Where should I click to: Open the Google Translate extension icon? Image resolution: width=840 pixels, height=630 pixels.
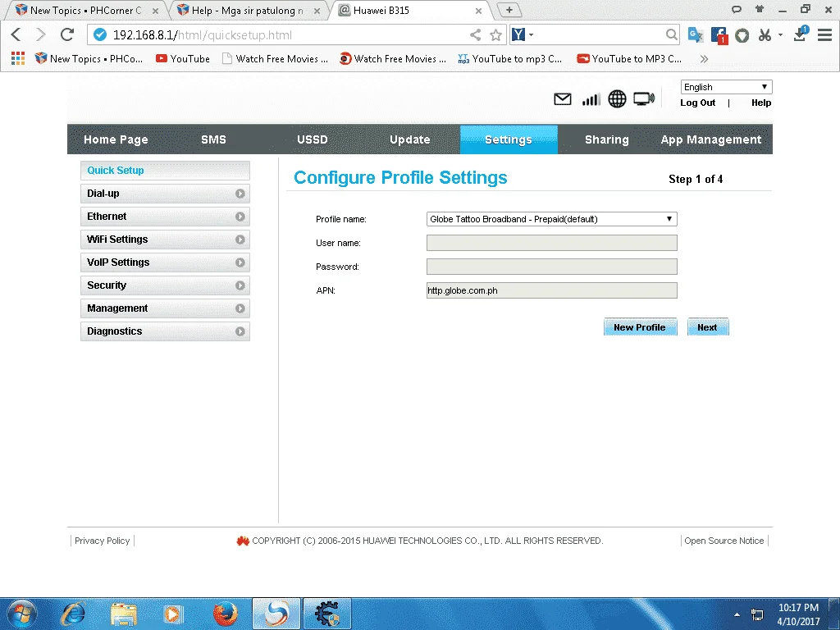pos(696,34)
